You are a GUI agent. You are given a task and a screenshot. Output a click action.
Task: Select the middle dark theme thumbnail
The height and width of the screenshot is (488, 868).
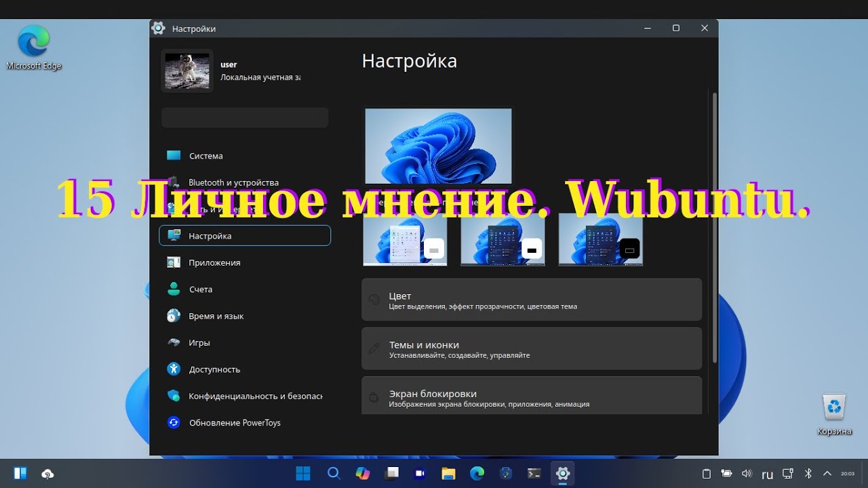(x=502, y=239)
